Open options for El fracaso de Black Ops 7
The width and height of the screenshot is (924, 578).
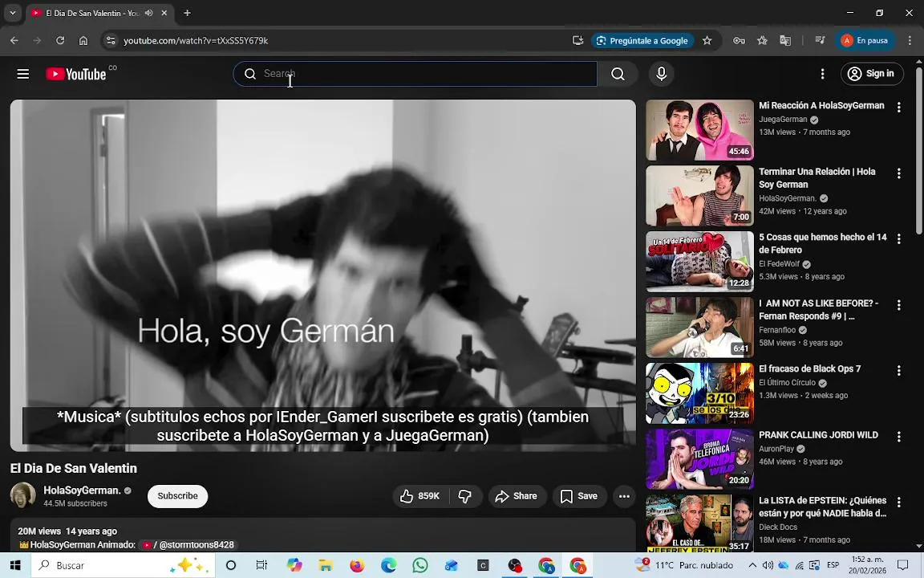pos(898,370)
